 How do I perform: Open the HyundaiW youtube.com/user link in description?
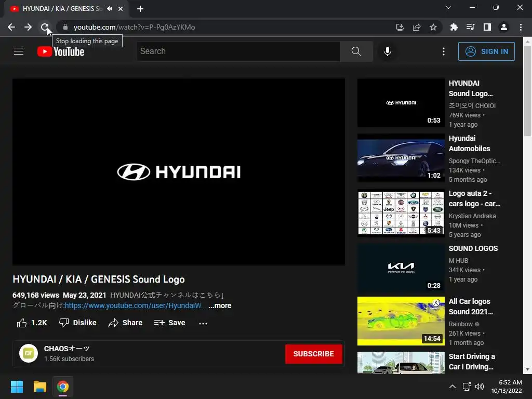point(133,305)
